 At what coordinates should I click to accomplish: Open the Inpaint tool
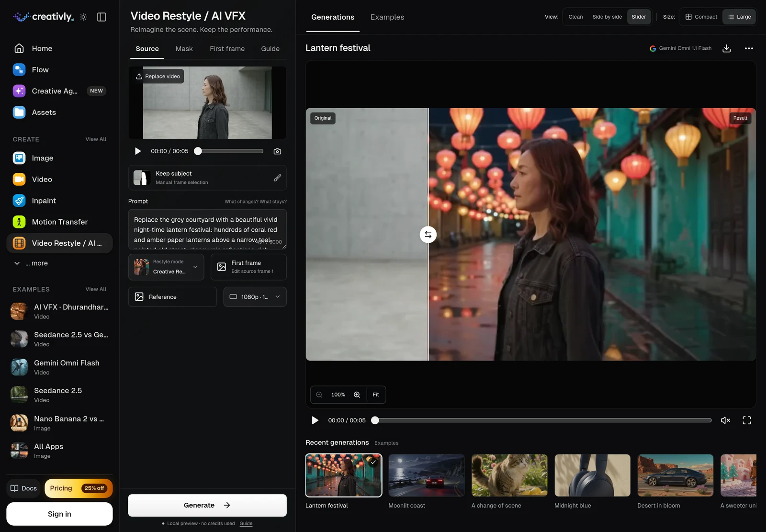[59, 201]
